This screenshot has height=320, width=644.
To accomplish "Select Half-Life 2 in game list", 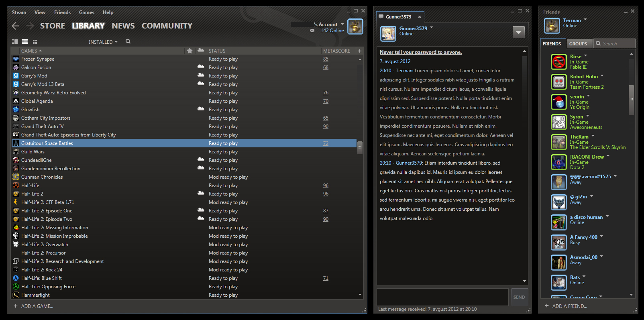I will [32, 194].
